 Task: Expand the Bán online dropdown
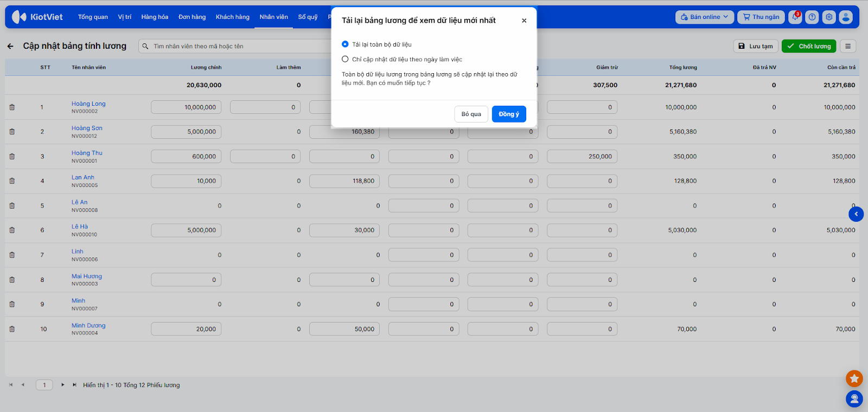point(704,17)
